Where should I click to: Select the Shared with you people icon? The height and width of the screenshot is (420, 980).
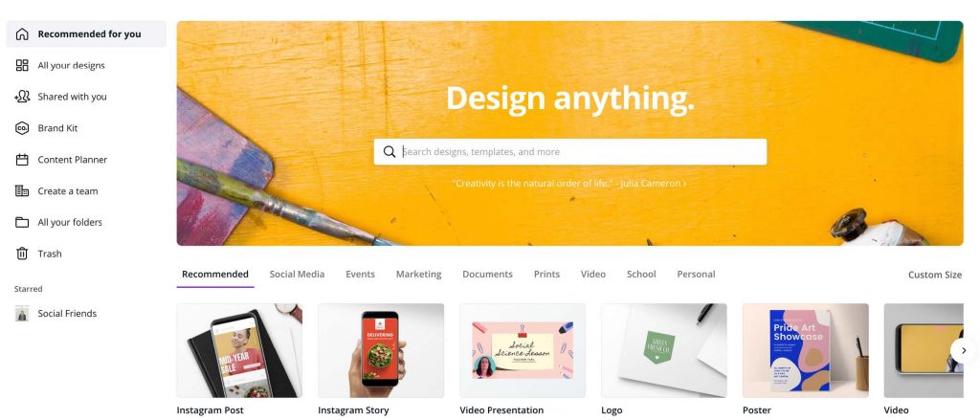(22, 97)
